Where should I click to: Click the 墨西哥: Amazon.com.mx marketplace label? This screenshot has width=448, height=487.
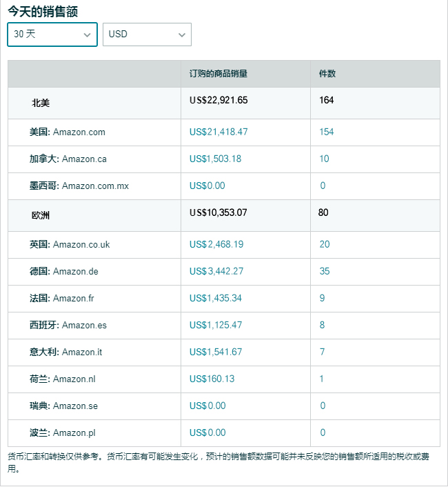[79, 186]
